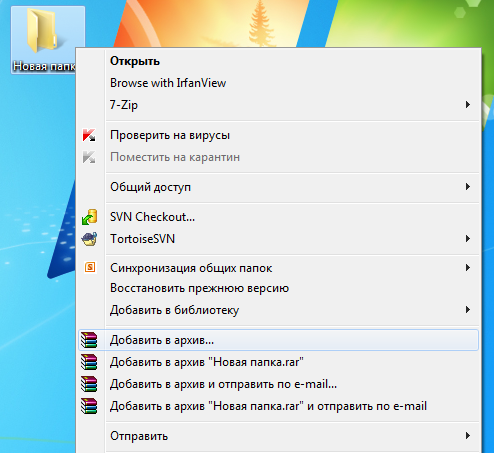Expand the 7-Zip submenu arrow
The width and height of the screenshot is (494, 453).
468,105
